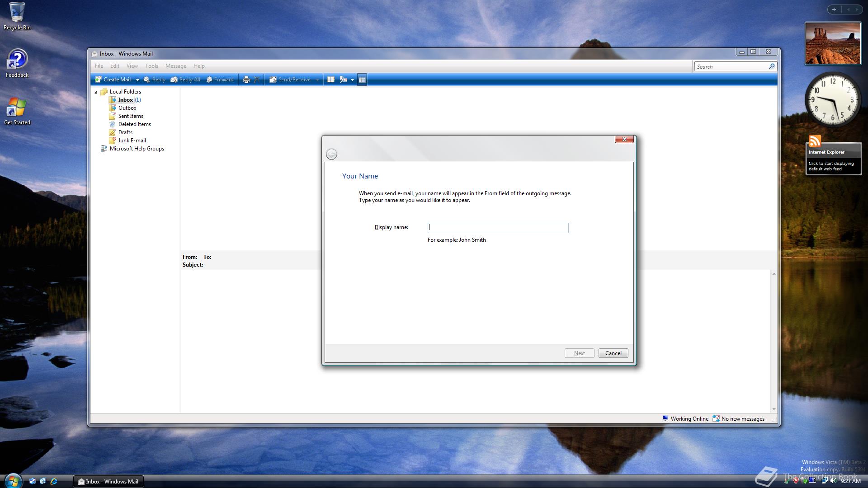Click the search magnifier icon
The image size is (868, 488).
(772, 66)
